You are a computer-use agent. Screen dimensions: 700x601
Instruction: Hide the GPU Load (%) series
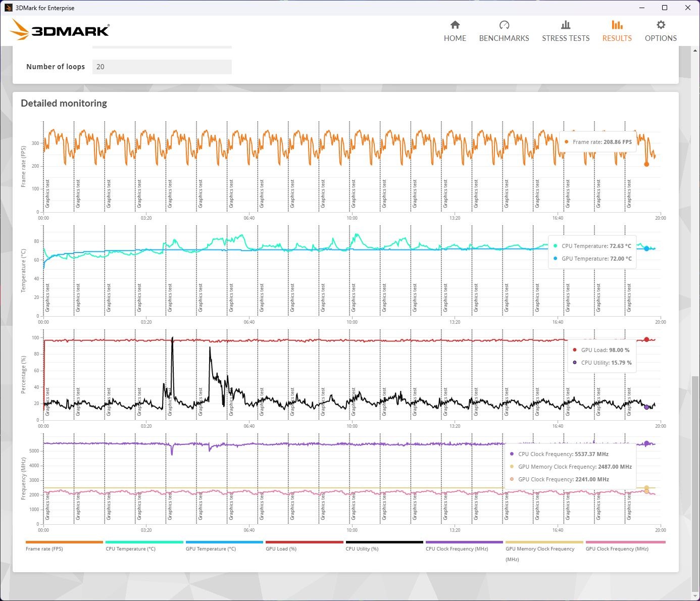pos(281,548)
